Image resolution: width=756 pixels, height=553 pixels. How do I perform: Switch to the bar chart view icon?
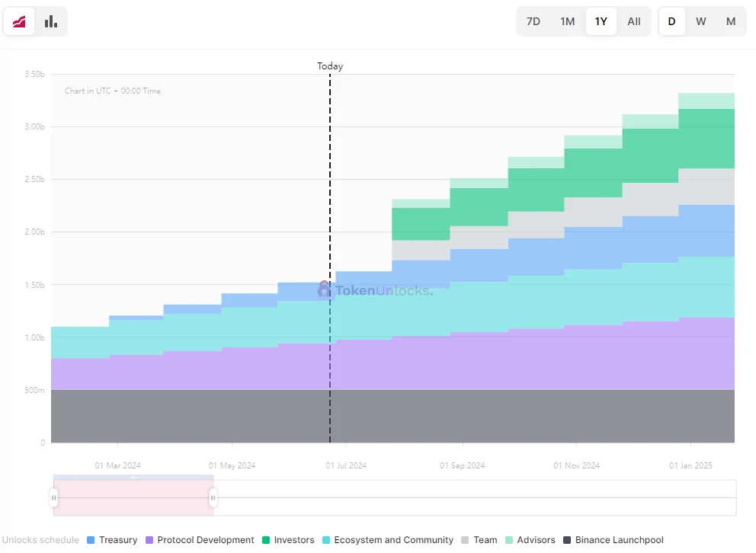coord(51,21)
